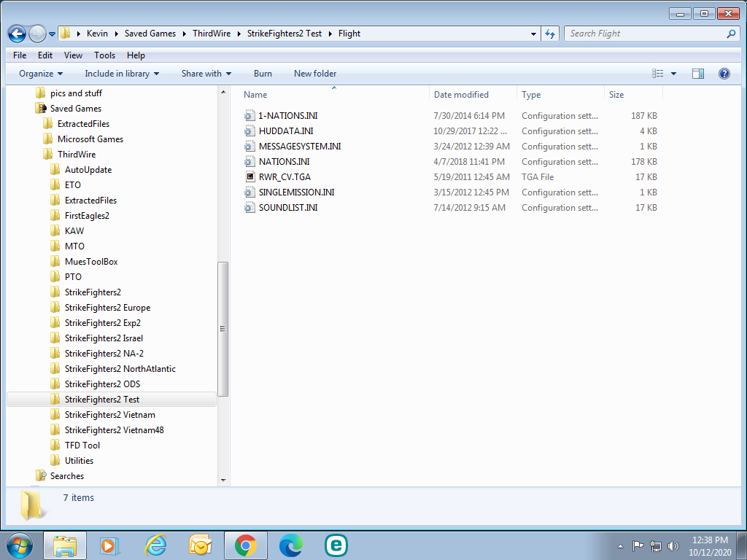Select the HUDDATA.INI file icon

coord(249,131)
